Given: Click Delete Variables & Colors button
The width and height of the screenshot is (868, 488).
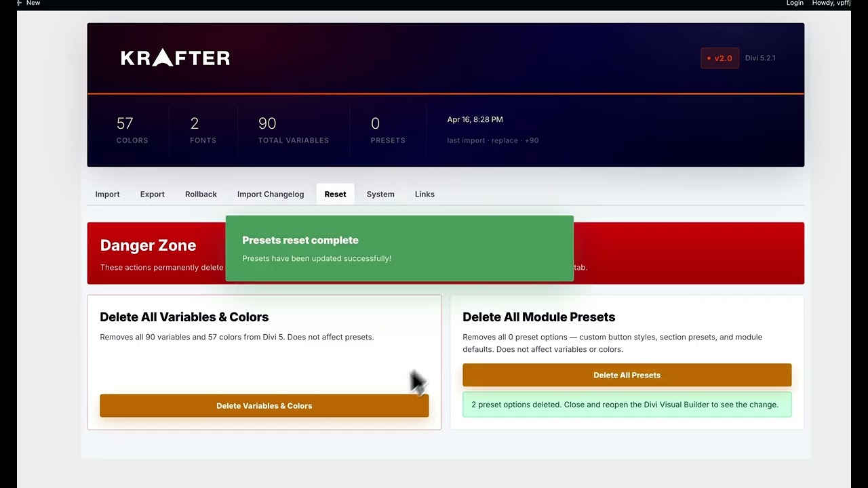Looking at the screenshot, I should click(x=264, y=406).
